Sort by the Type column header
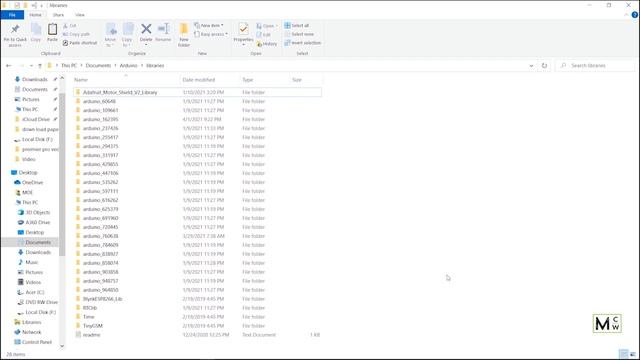 pos(264,80)
